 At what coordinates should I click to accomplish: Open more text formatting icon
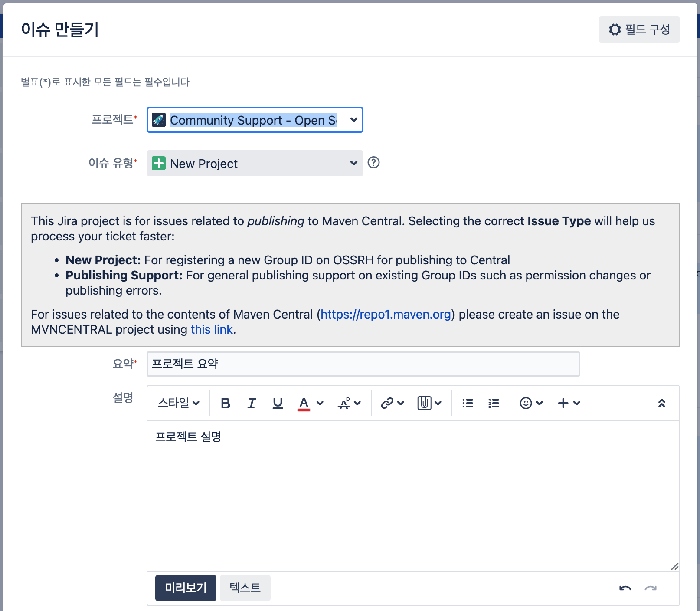click(344, 403)
